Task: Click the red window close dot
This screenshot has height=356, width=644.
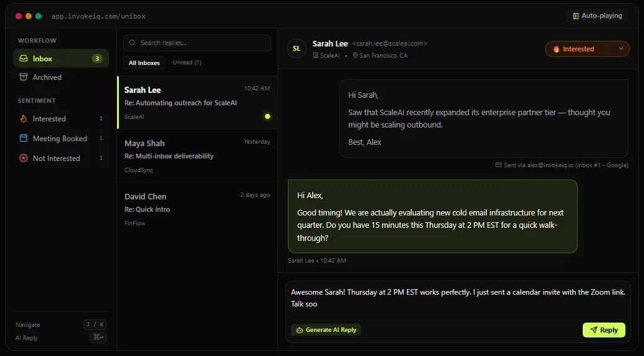Action: 19,16
